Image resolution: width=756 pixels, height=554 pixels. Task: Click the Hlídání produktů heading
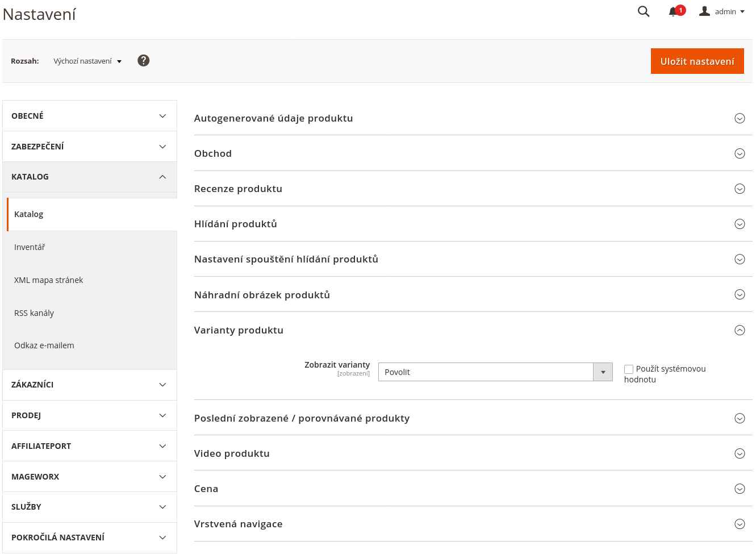[x=236, y=224]
